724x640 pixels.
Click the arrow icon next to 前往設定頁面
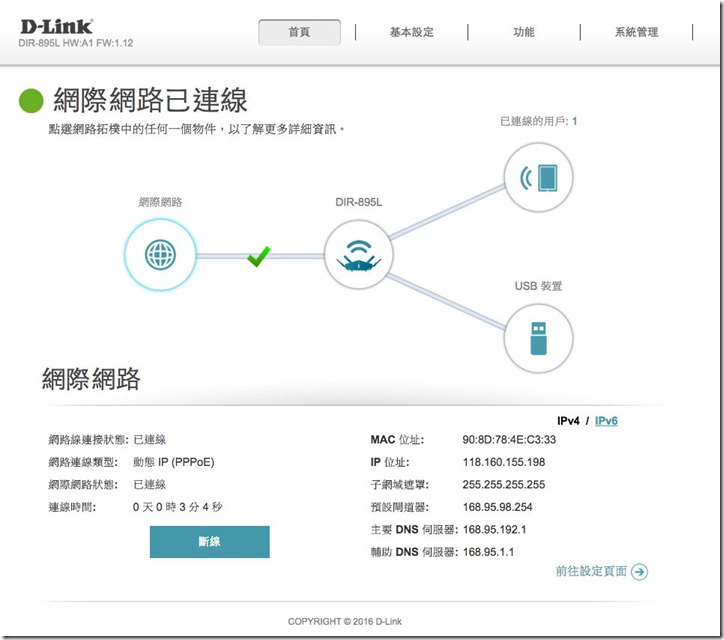point(640,572)
